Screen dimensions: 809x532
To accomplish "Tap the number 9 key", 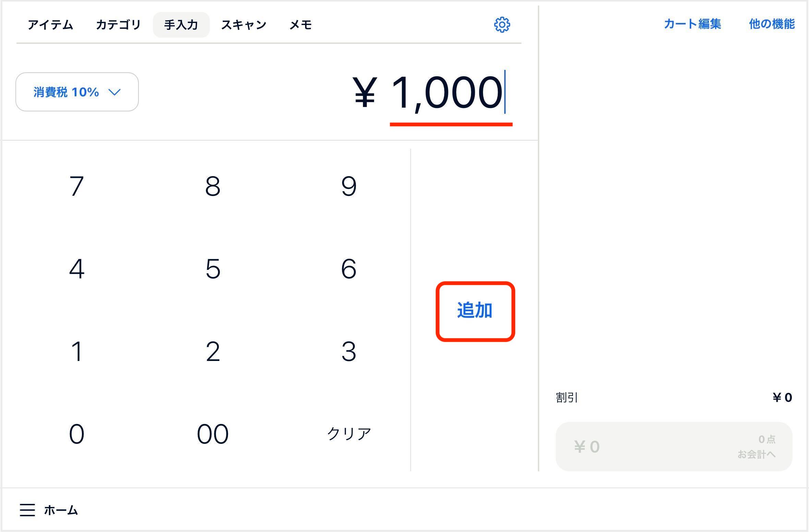I will 349,186.
